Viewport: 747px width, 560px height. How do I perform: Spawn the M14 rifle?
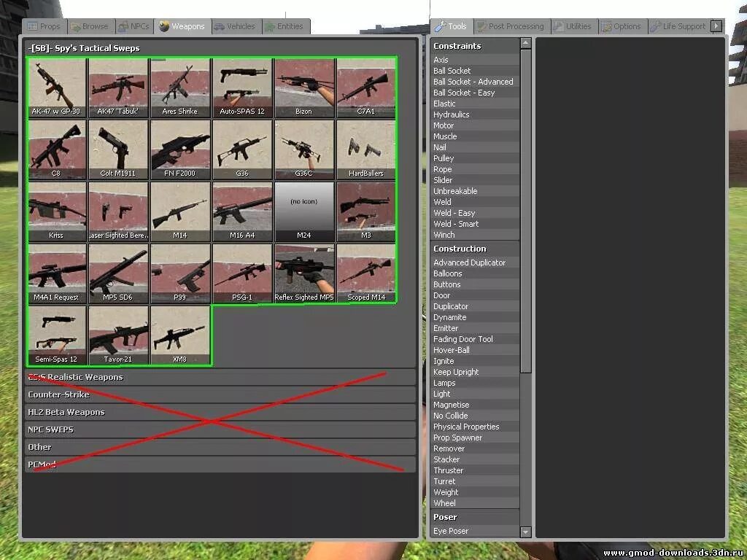pos(180,212)
